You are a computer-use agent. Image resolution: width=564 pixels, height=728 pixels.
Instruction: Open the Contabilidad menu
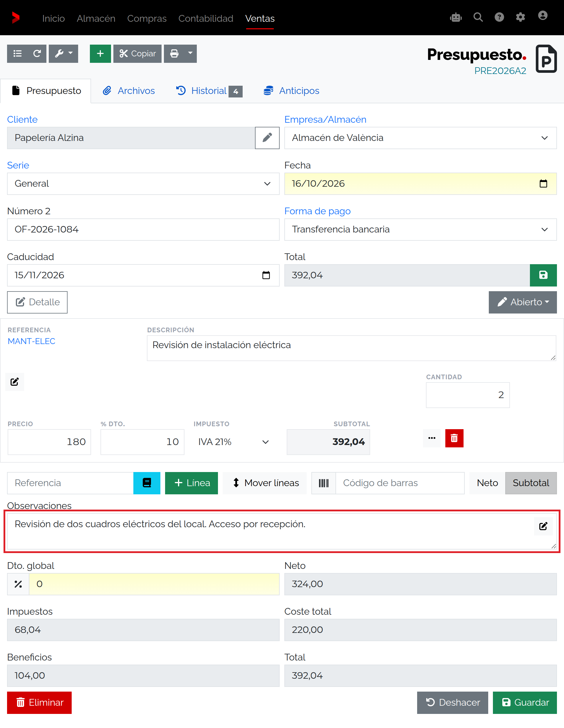206,18
